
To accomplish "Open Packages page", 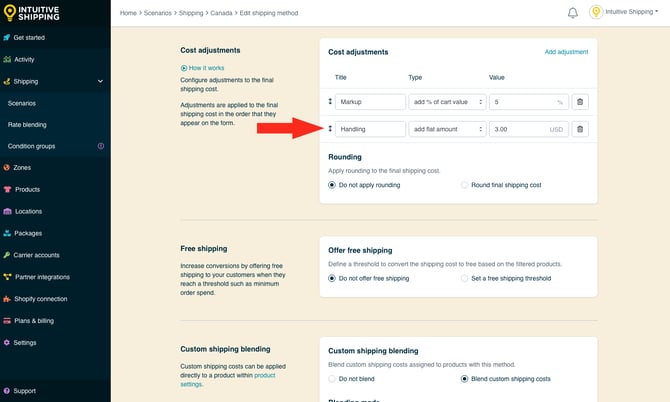I will tap(28, 233).
